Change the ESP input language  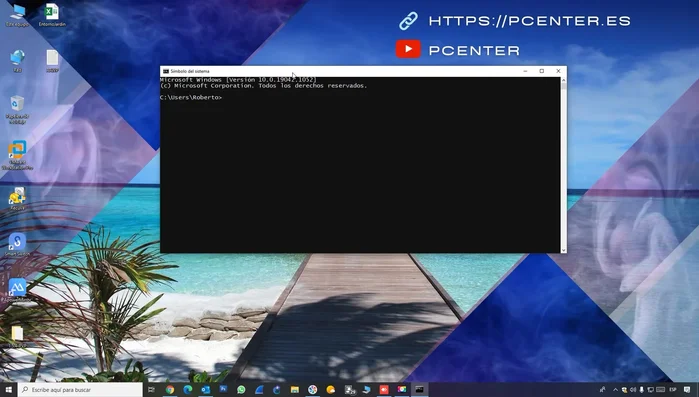point(673,390)
